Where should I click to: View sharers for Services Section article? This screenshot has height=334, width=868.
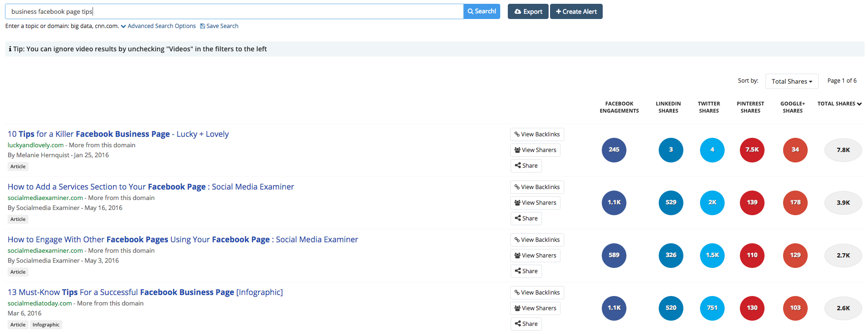[x=535, y=203]
